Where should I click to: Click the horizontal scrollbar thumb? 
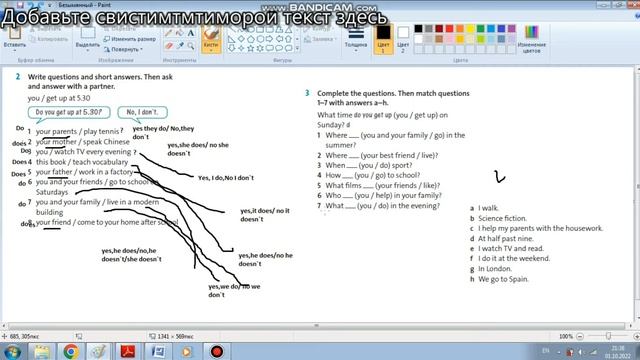[x=316, y=326]
